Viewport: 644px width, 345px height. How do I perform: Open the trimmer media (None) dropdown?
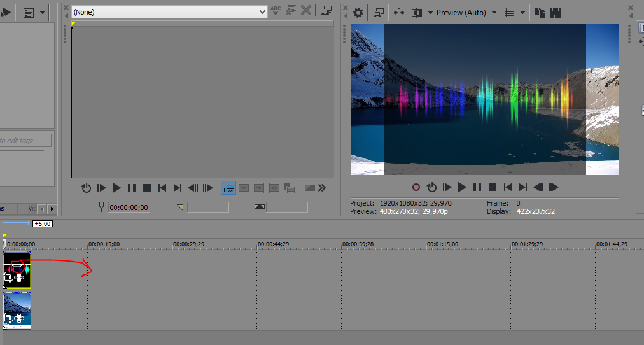[x=169, y=12]
